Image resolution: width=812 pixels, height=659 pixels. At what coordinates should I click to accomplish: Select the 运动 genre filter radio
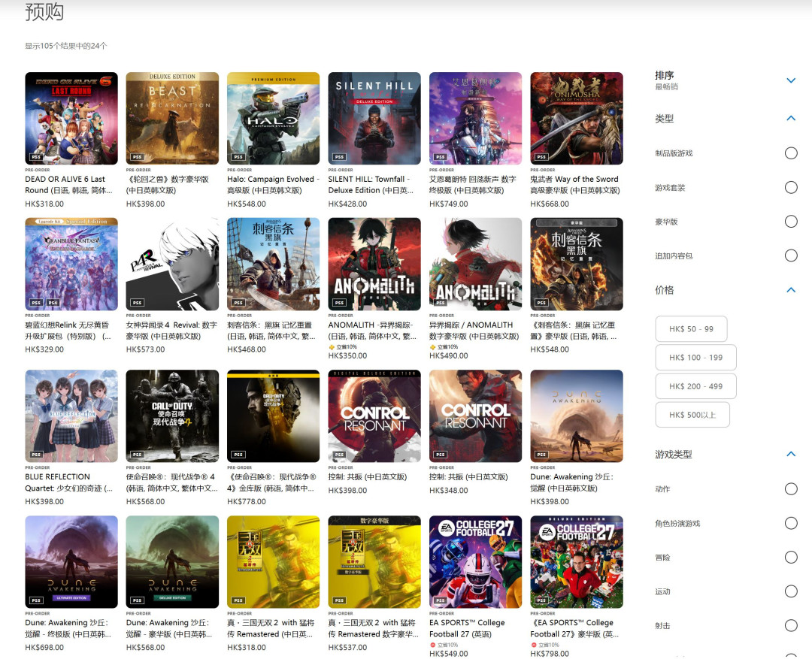pyautogui.click(x=791, y=591)
